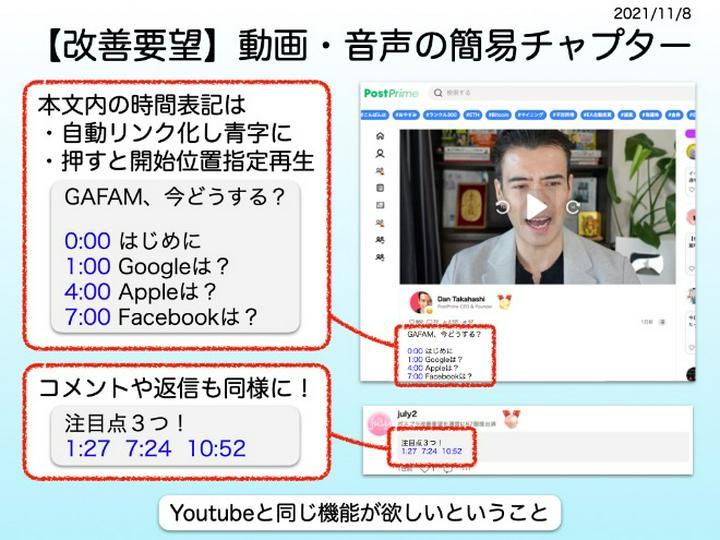The height and width of the screenshot is (540, 720).
Task: Open the single-person profile icon in the sidebar
Action: [x=380, y=153]
